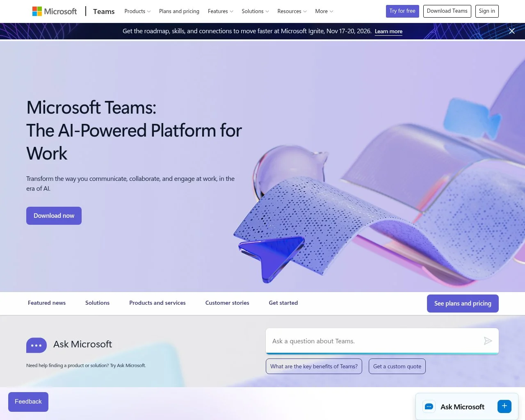This screenshot has height=420, width=525.
Task: Go to the Customer stories tab
Action: (x=227, y=303)
